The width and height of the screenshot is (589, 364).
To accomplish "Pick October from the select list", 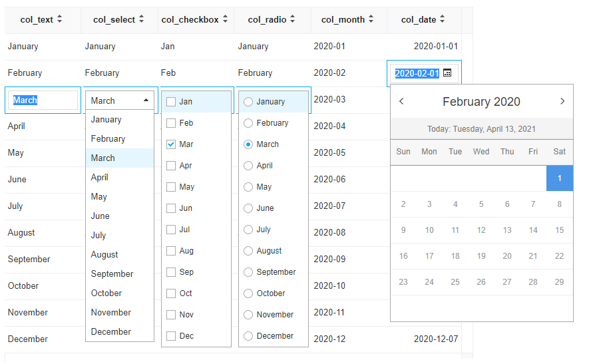I will point(106,293).
